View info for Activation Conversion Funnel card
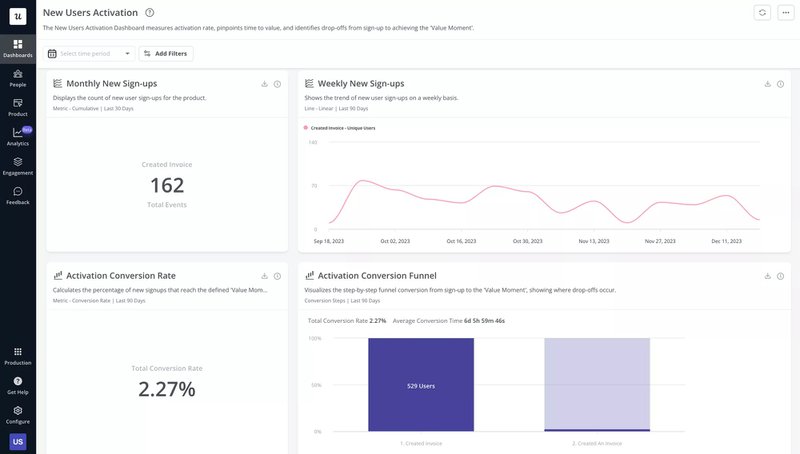The image size is (800, 454). tap(780, 275)
